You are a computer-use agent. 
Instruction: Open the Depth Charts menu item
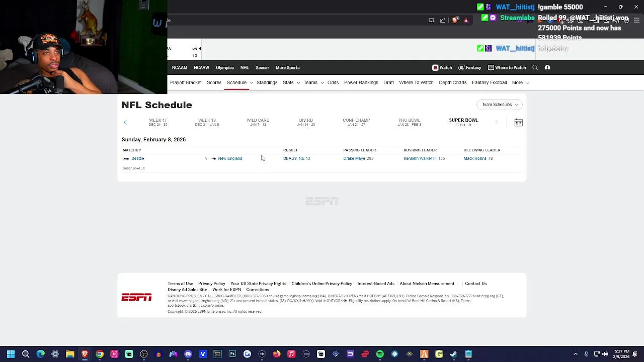[453, 82]
